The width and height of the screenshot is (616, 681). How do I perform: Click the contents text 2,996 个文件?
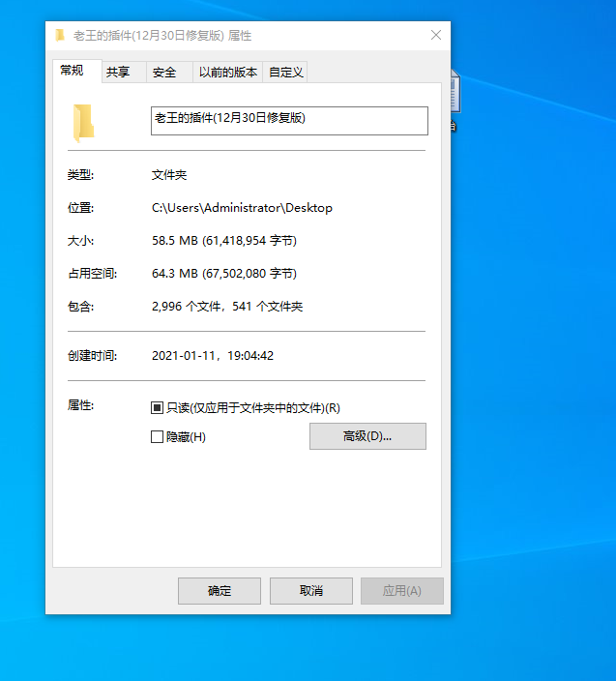coord(187,307)
